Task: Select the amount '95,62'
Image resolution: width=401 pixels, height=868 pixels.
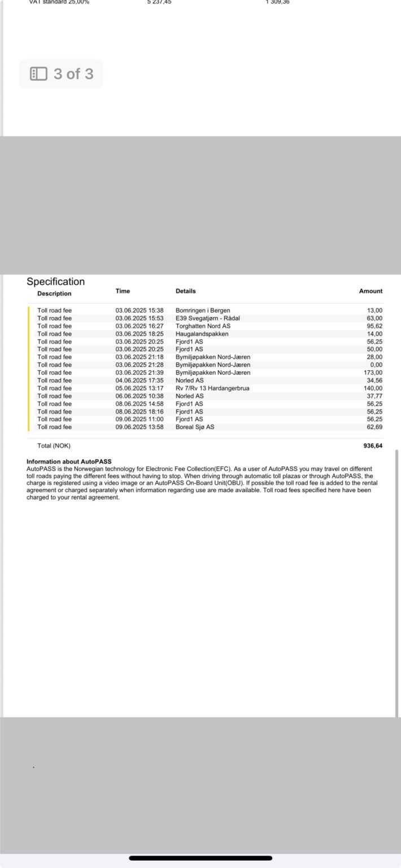Action: pyautogui.click(x=374, y=326)
